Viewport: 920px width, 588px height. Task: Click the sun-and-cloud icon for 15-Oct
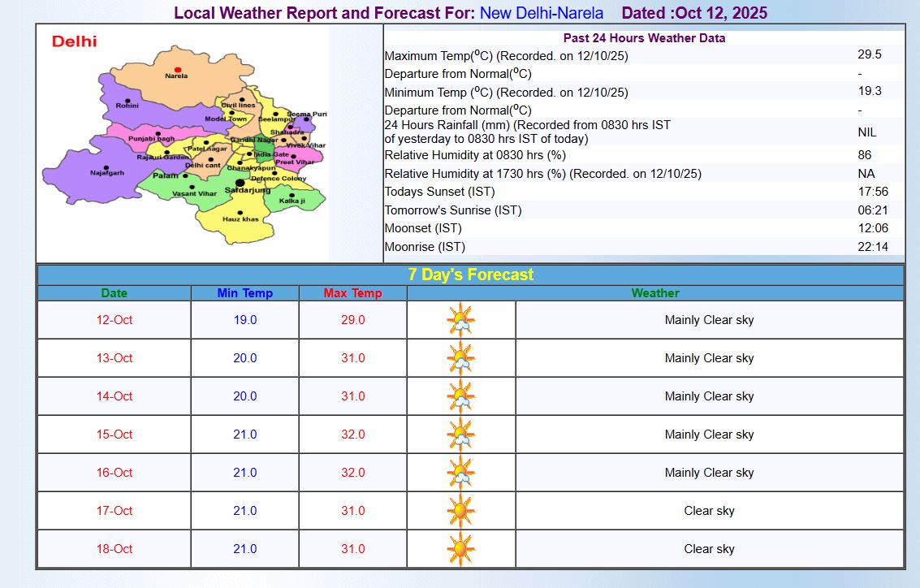460,435
